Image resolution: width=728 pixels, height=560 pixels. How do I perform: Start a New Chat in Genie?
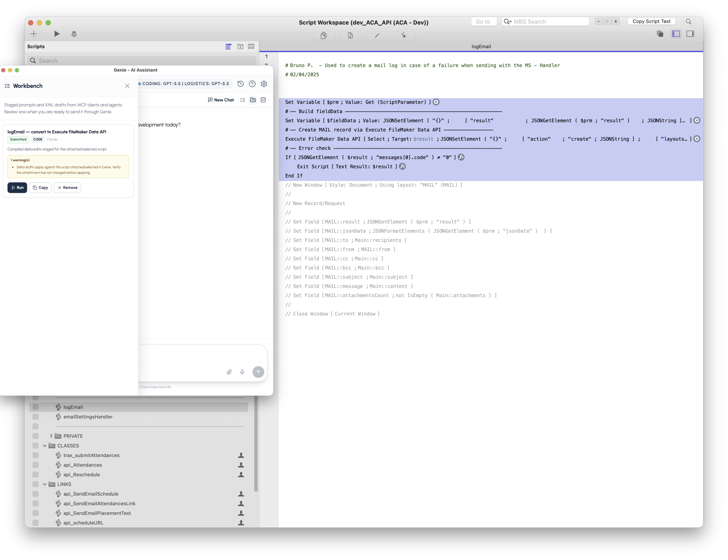[221, 100]
